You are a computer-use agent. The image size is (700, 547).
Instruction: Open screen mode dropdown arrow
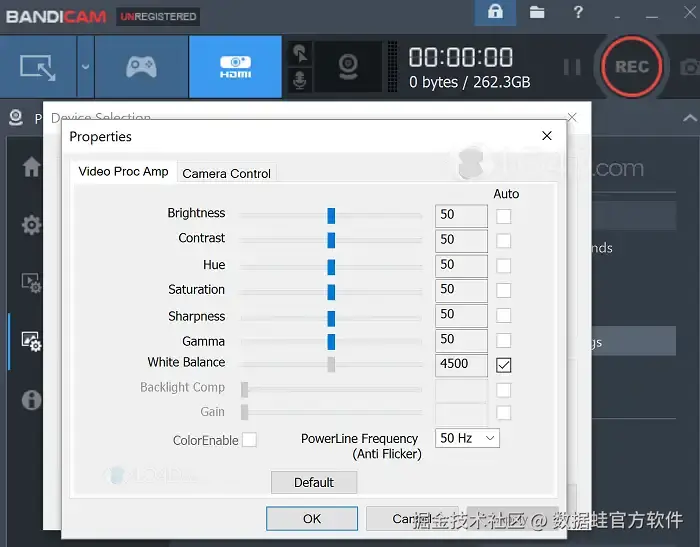click(x=85, y=67)
